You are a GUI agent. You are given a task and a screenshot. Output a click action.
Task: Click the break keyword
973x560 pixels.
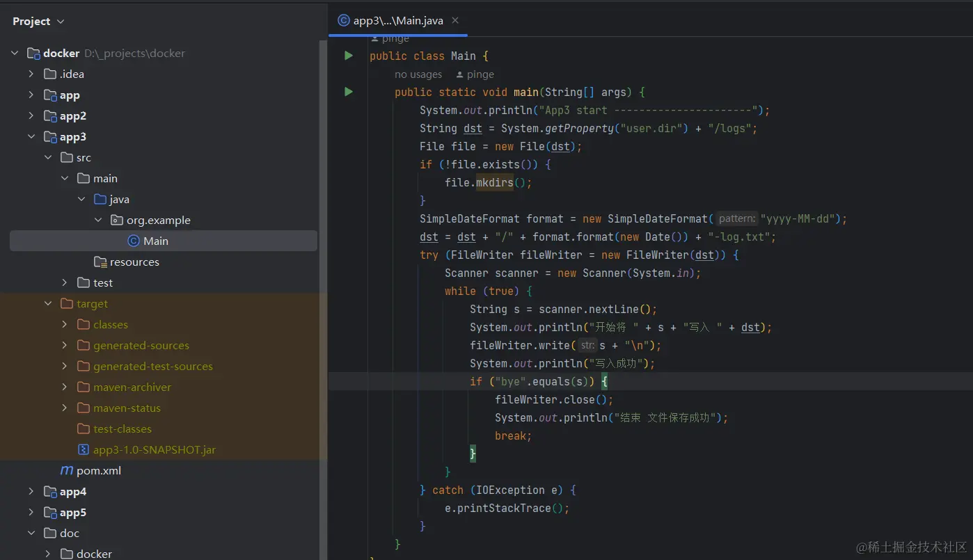(511, 435)
